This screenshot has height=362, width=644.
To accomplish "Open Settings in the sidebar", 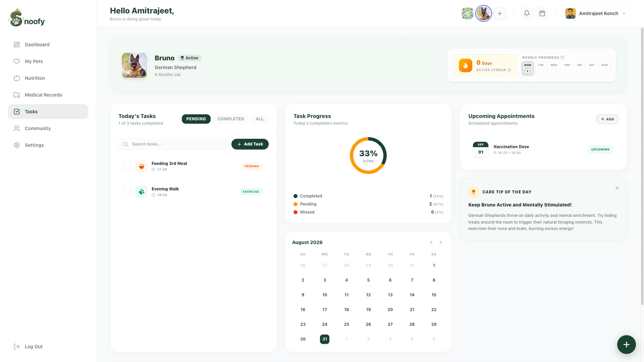I will point(48,145).
